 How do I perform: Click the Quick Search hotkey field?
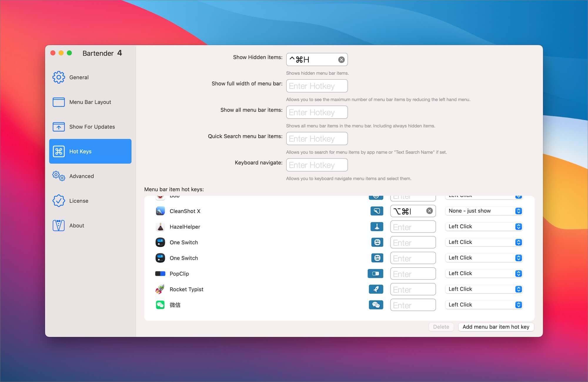pos(317,139)
